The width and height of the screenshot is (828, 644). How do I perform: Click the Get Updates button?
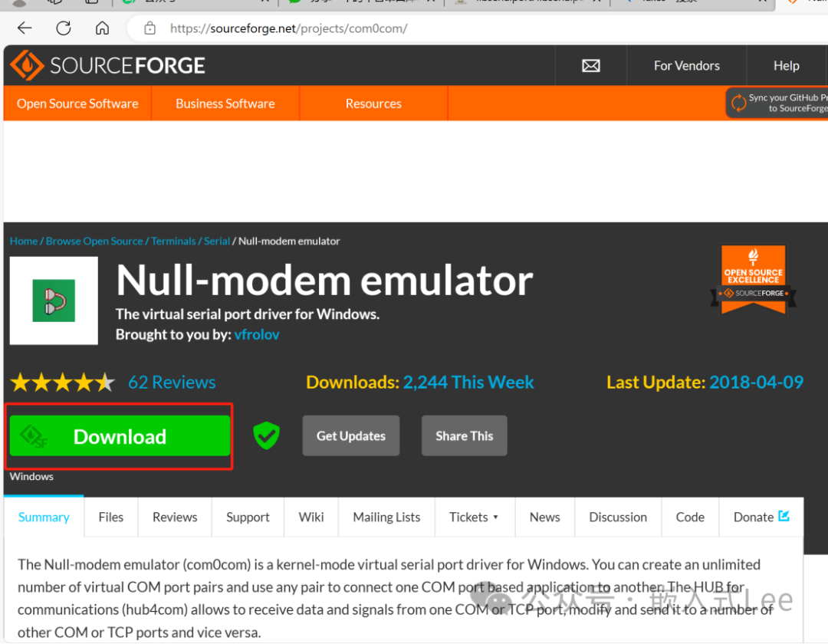(351, 436)
